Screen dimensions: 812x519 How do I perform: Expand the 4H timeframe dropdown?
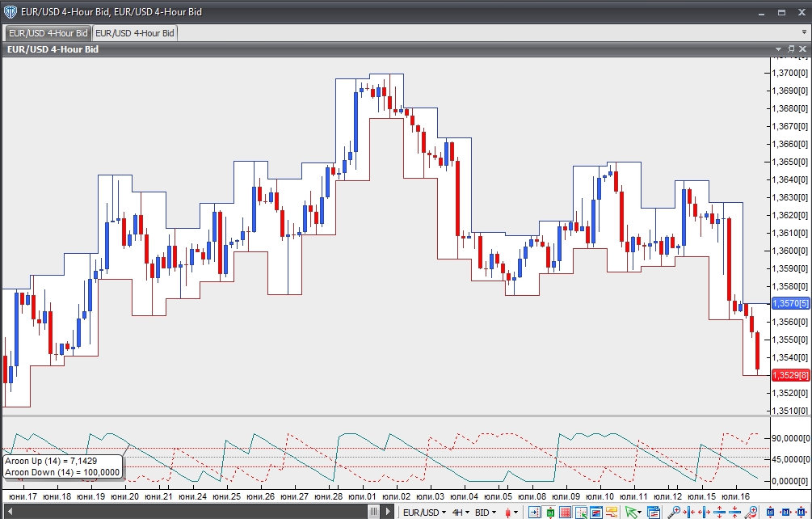coord(461,512)
